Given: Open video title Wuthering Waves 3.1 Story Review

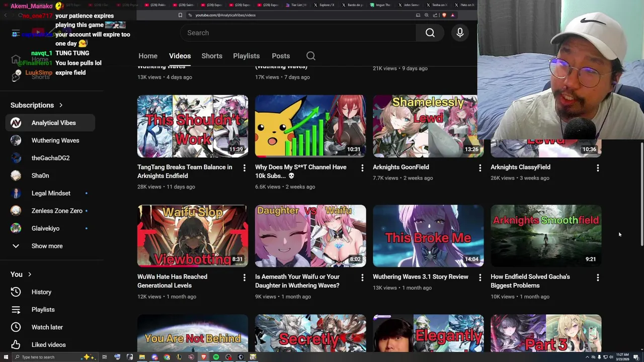Looking at the screenshot, I should coord(421,277).
